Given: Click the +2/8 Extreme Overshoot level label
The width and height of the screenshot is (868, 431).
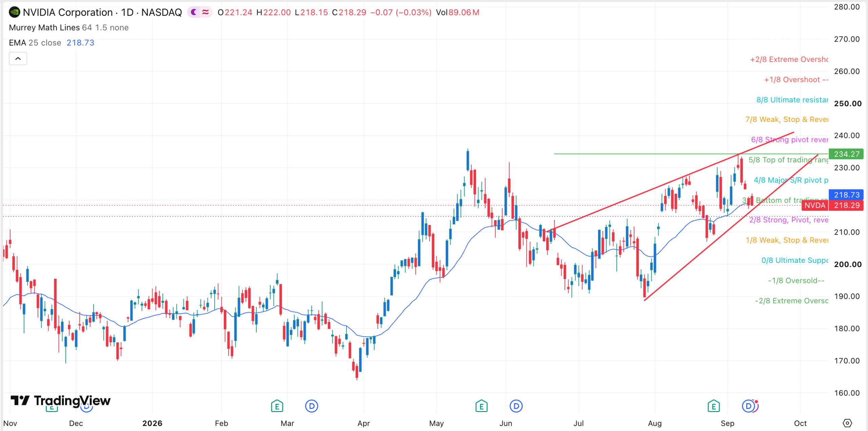Looking at the screenshot, I should pos(789,59).
